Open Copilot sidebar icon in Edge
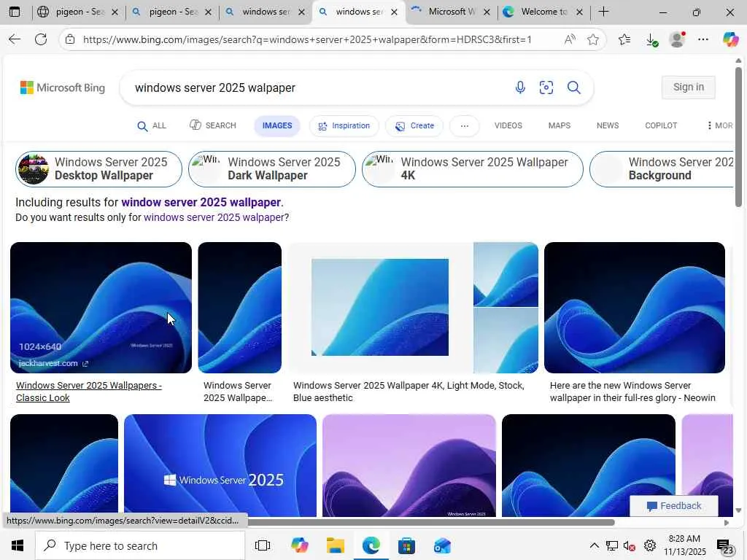This screenshot has height=560, width=747. 729,39
